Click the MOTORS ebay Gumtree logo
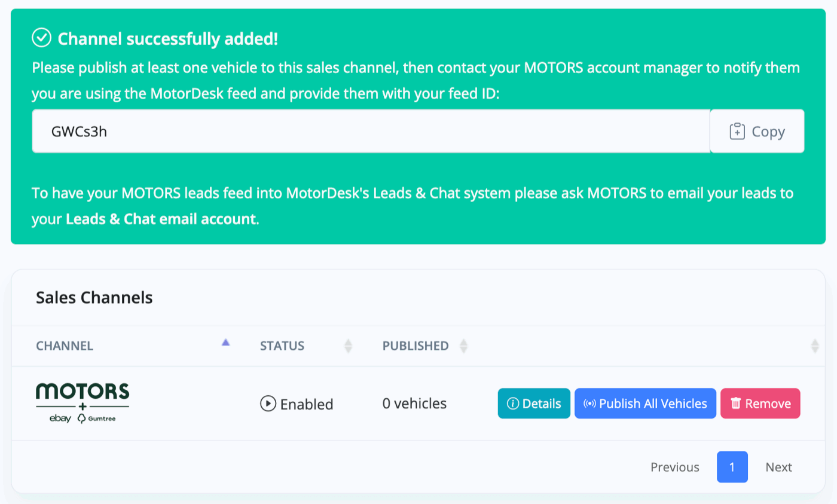This screenshot has height=504, width=837. point(83,404)
